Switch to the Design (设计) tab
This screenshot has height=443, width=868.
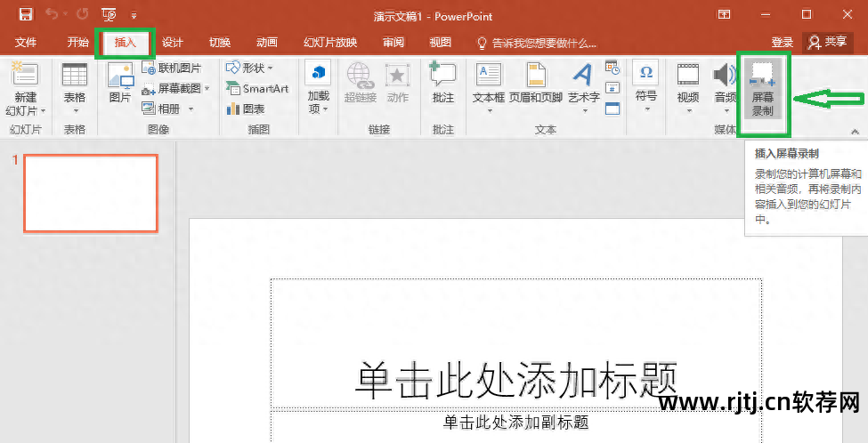(173, 43)
